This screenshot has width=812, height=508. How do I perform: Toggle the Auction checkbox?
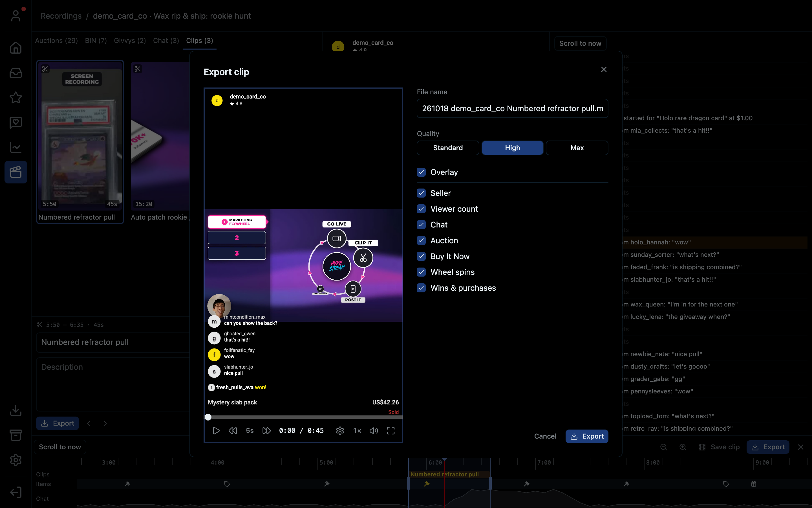[421, 240]
